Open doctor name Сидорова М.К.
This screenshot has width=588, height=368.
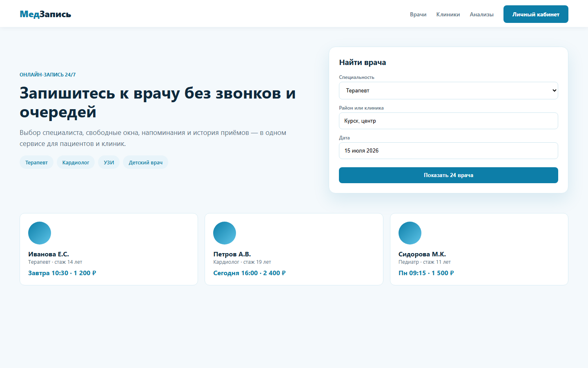tap(422, 254)
